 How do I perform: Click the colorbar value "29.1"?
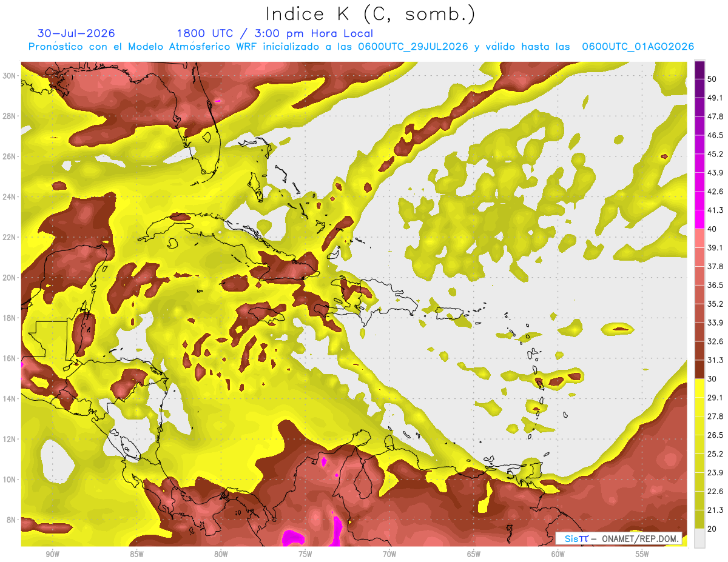coord(715,398)
